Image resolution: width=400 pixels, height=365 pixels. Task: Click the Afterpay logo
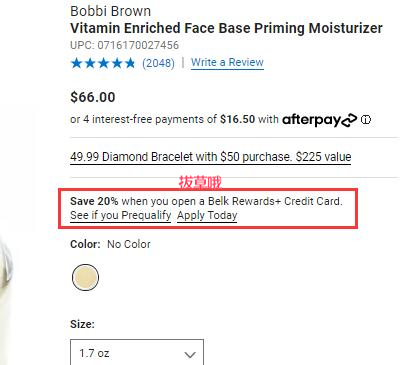(320, 120)
